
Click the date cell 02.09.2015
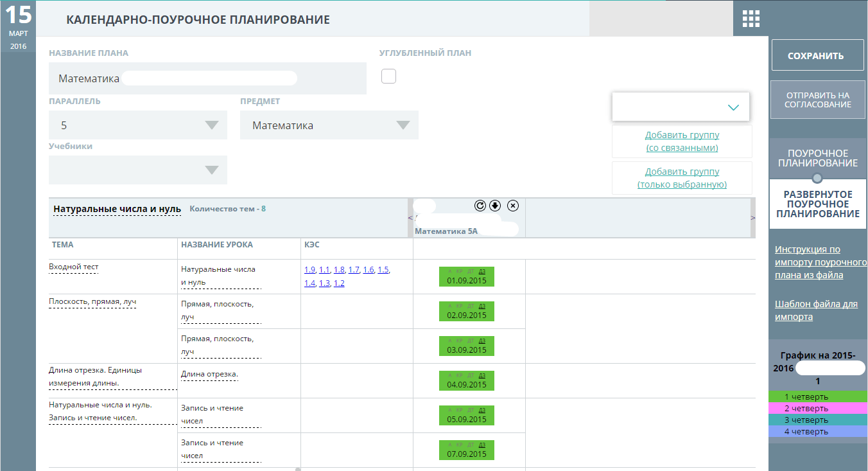[x=467, y=312]
